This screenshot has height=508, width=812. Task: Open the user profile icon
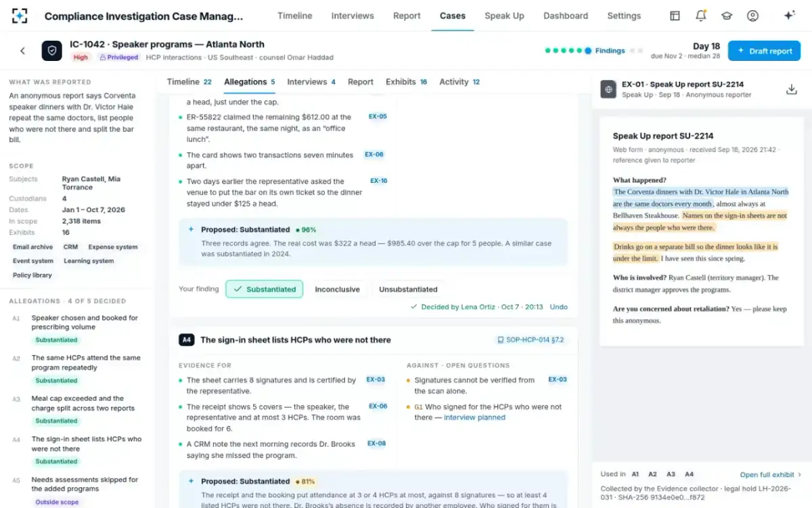pos(752,16)
